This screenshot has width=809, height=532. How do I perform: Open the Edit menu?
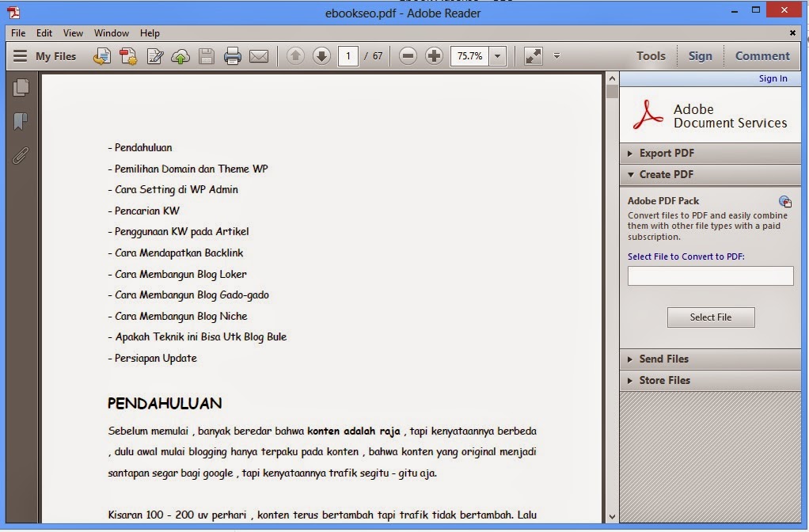pos(44,33)
